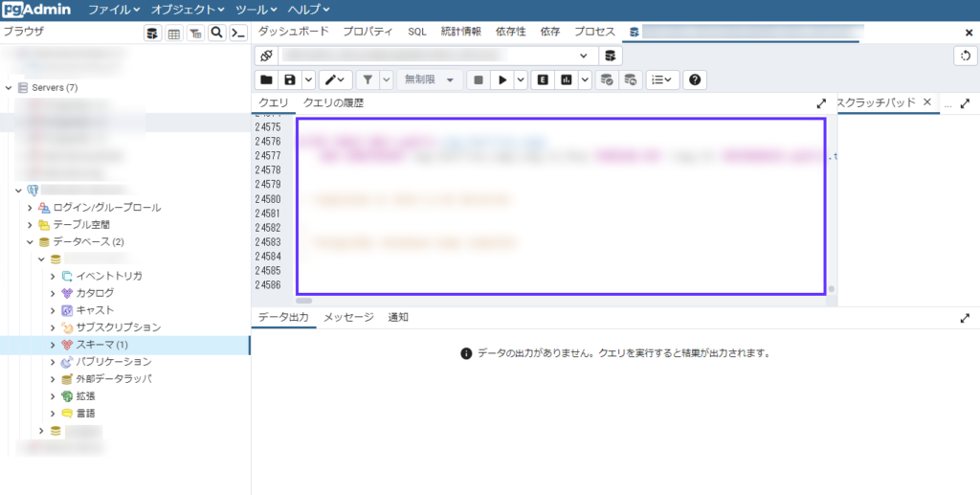Click the new query tool database icon beside the connection box
This screenshot has width=980, height=495.
(611, 56)
